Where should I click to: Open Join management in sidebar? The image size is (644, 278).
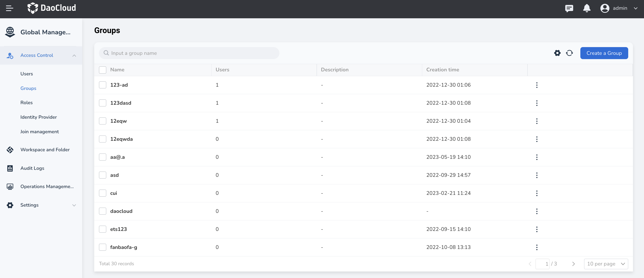(x=40, y=132)
